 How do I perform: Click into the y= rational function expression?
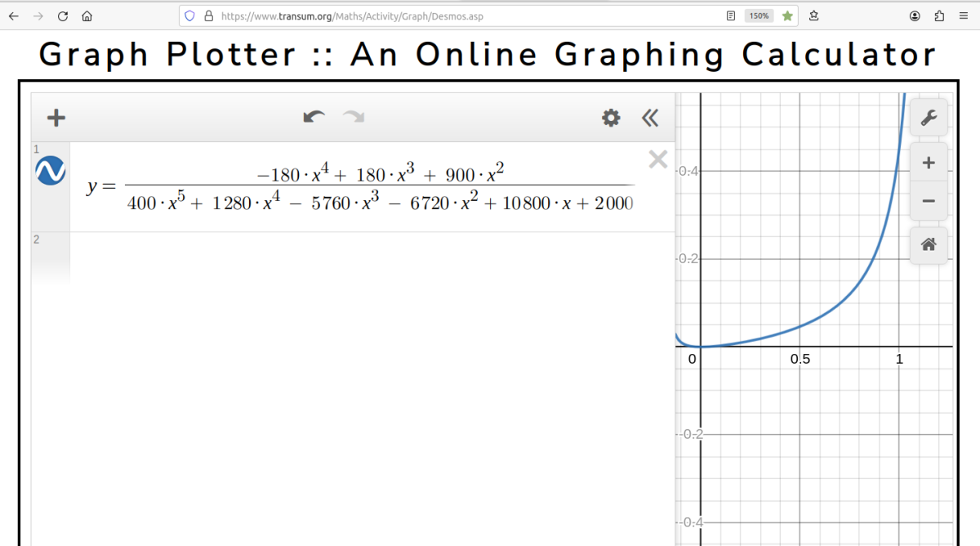pyautogui.click(x=360, y=186)
